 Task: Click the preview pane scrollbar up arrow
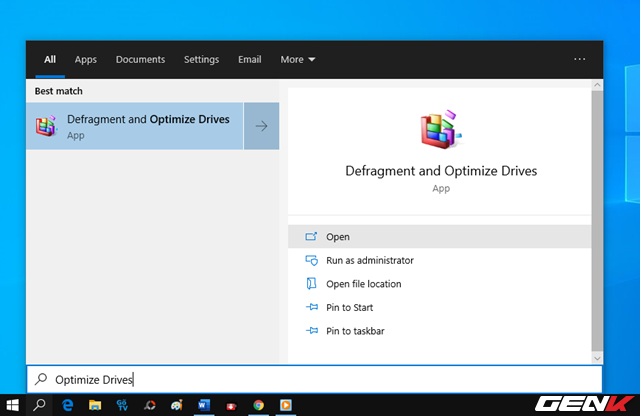597,85
